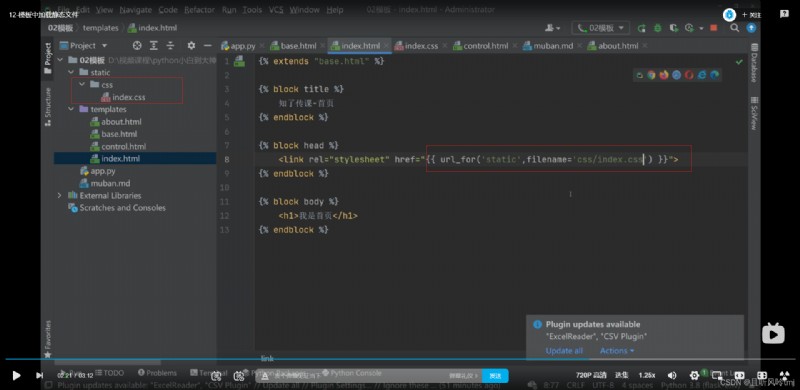Toggle the danmaku display switch
Screen dimensions: 800x390
coord(216,376)
